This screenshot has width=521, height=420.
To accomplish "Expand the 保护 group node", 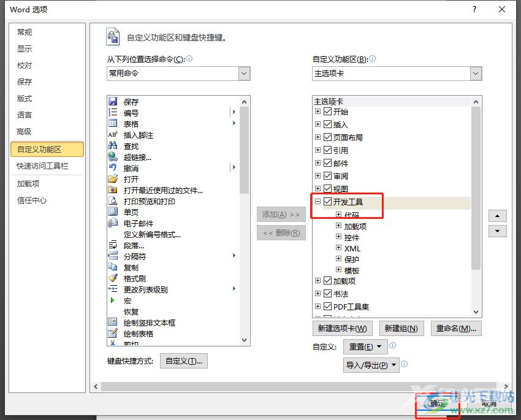I will click(338, 259).
